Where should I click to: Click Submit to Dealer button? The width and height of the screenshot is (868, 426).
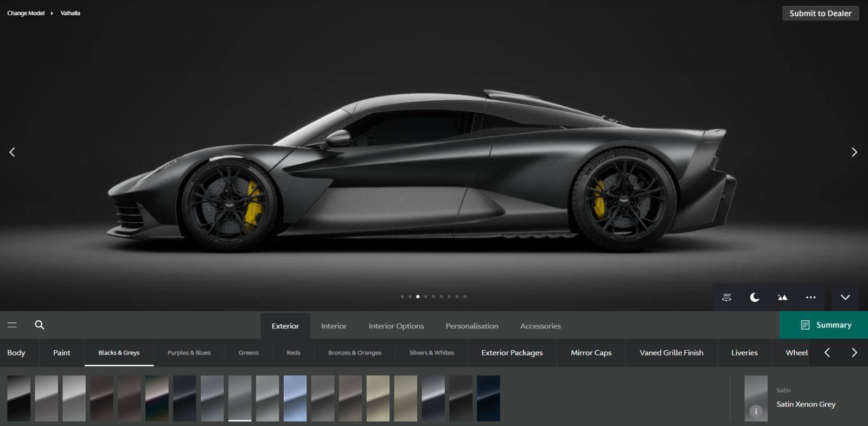click(820, 13)
